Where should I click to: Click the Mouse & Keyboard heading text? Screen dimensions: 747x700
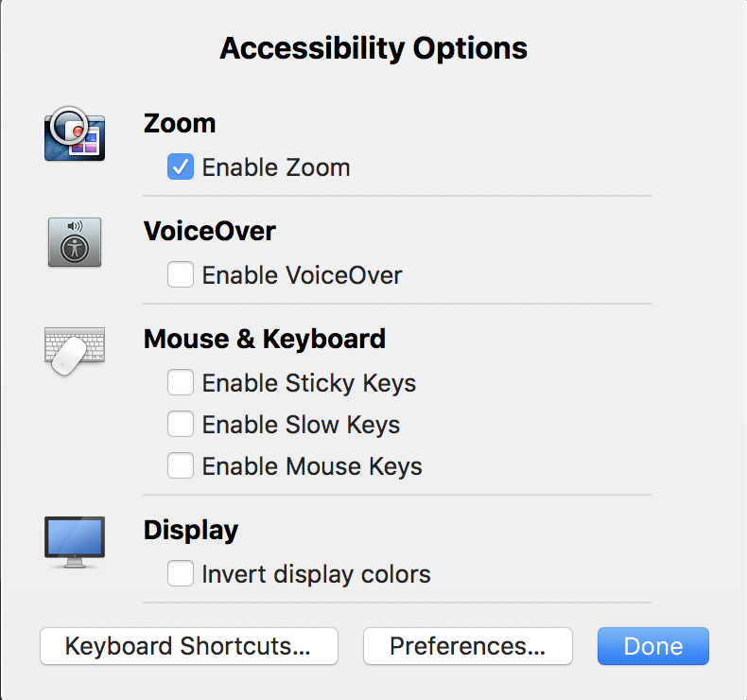point(264,339)
